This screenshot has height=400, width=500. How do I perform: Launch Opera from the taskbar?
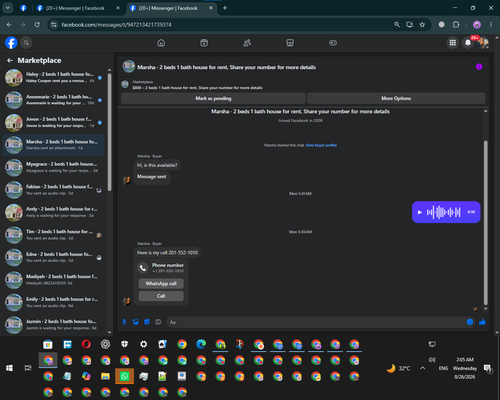pyautogui.click(x=86, y=344)
